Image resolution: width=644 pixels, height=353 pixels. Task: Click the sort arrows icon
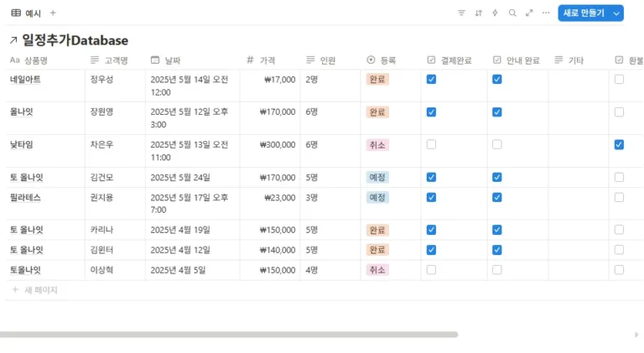(x=478, y=13)
